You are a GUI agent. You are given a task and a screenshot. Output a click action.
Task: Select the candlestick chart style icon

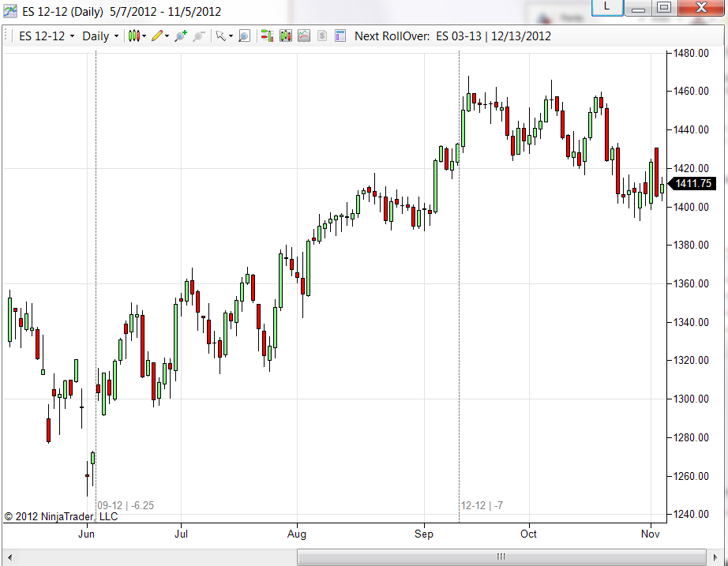pos(133,36)
